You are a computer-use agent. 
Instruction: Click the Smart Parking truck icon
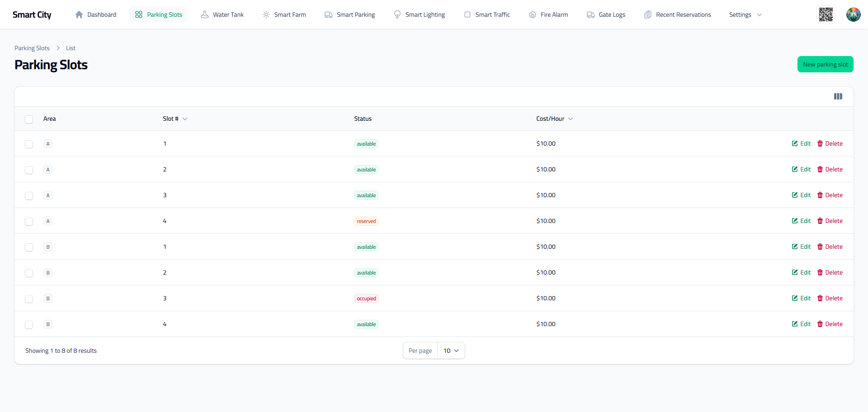coord(329,14)
